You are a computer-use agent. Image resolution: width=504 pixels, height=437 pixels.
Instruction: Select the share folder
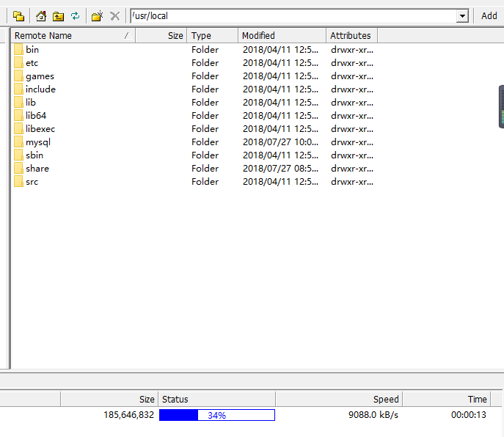[37, 169]
